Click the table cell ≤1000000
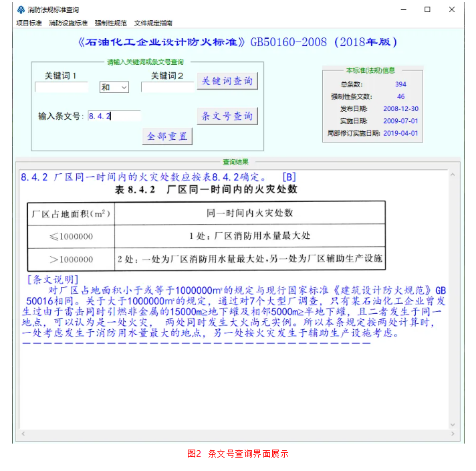Screen dimensions: 476x471 pos(71,236)
